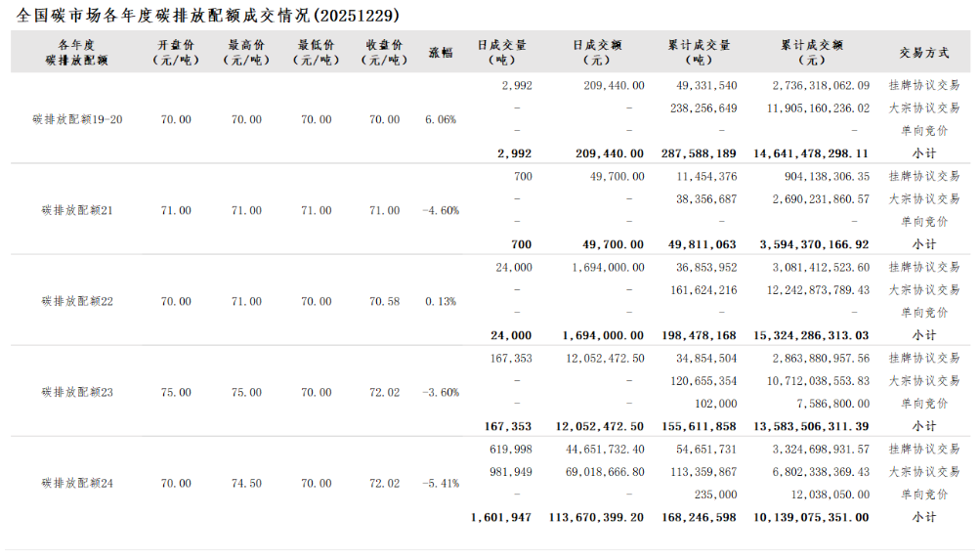Select the 74.50 highest price cell
The width and height of the screenshot is (980, 560).
point(246,483)
